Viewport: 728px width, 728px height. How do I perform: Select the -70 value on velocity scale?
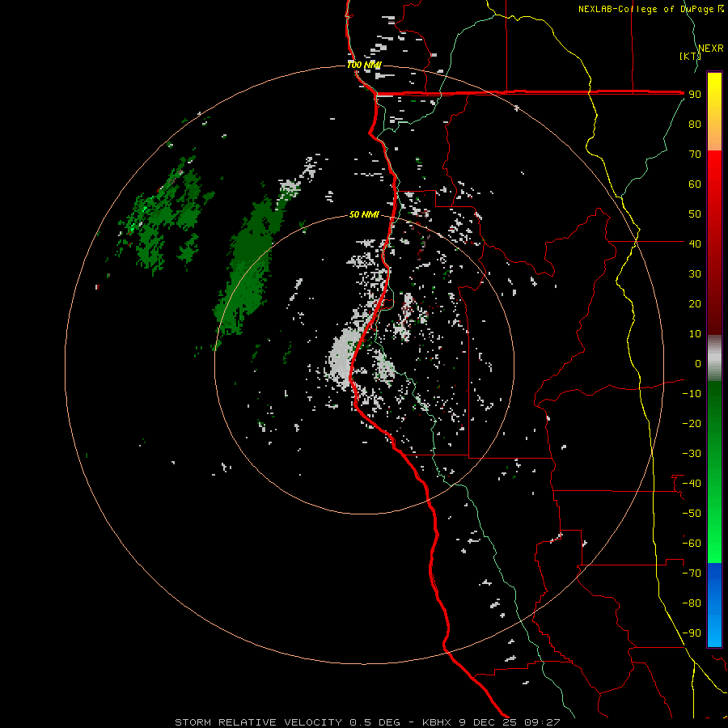[x=692, y=574]
